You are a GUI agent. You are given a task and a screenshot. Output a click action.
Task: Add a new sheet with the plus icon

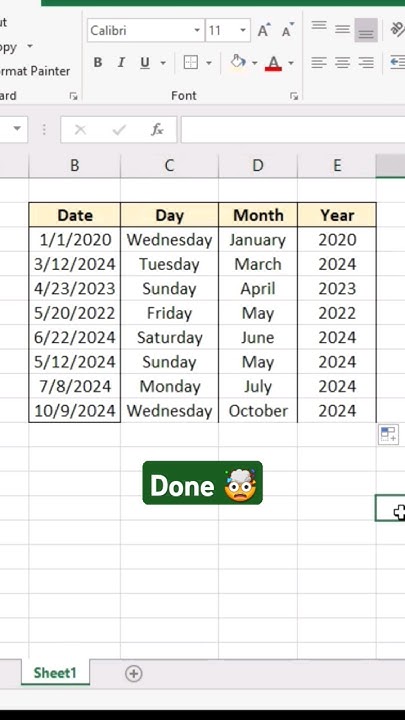pyautogui.click(x=134, y=674)
